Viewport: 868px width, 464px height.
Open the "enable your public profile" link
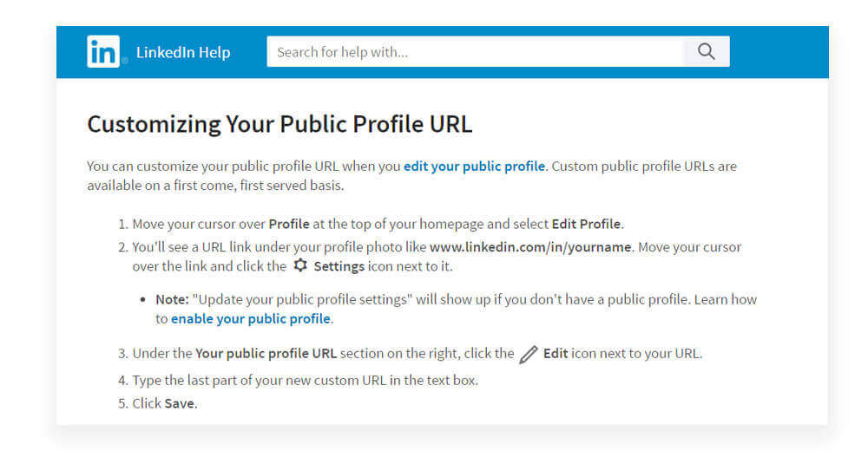[x=250, y=318]
